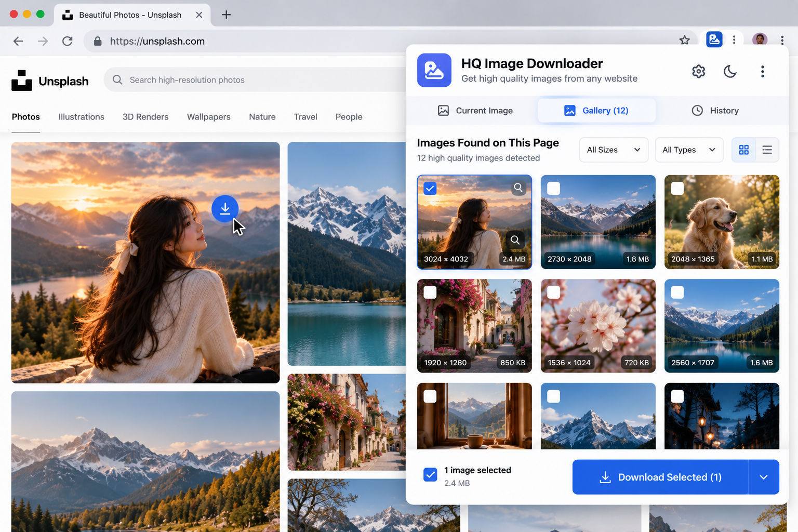View site security lock info
The width and height of the screenshot is (798, 532).
click(x=97, y=41)
